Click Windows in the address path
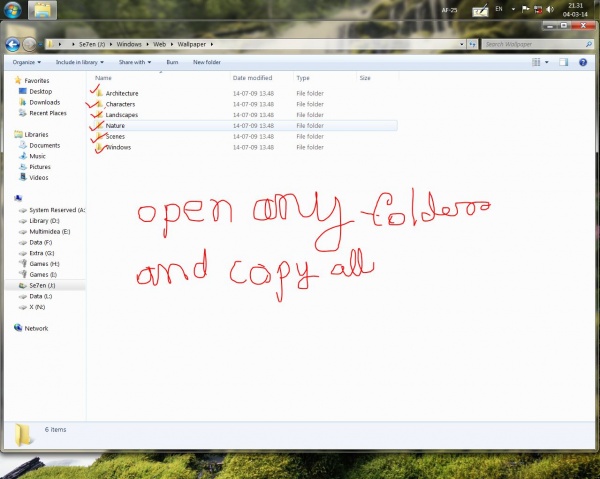The height and width of the screenshot is (479, 600). 129,44
